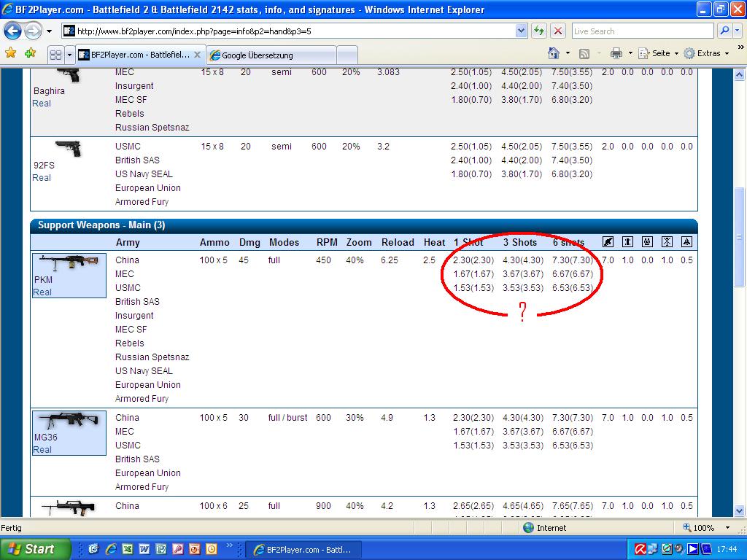Image resolution: width=747 pixels, height=560 pixels.
Task: Launch Access from Quick Launch
Action: point(178,549)
